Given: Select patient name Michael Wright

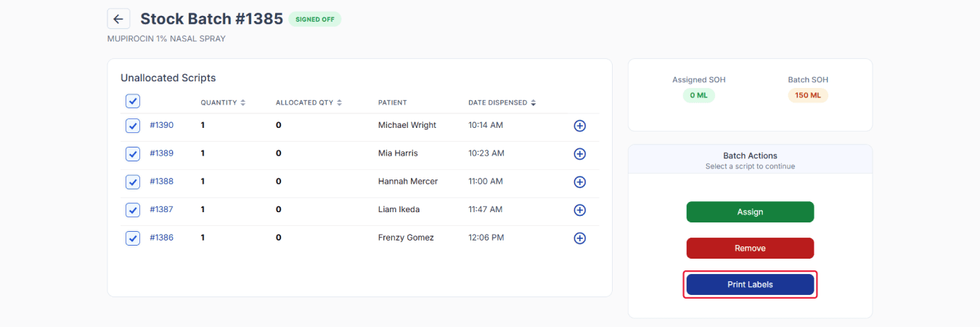Looking at the screenshot, I should 407,125.
